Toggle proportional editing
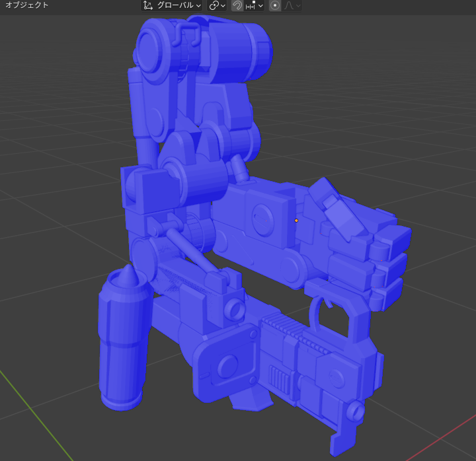The image size is (476, 461). click(275, 5)
